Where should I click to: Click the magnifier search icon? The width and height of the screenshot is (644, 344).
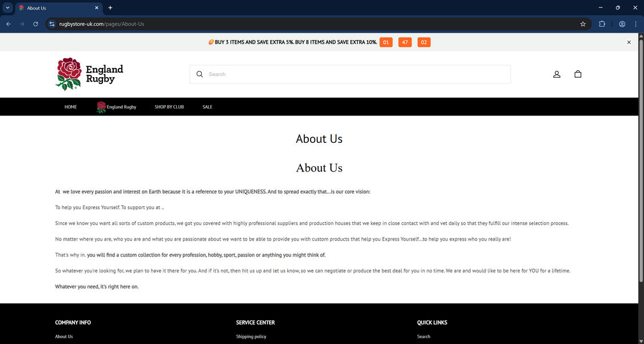click(x=200, y=74)
